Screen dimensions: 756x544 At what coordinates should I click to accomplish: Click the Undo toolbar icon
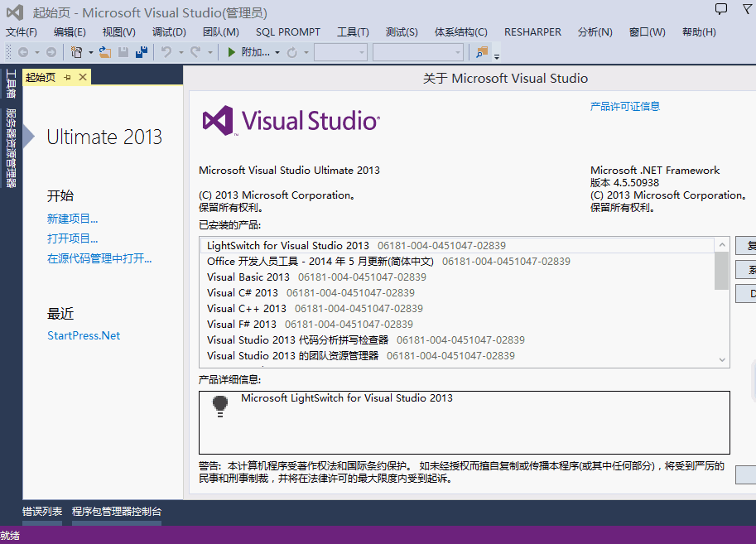point(166,52)
